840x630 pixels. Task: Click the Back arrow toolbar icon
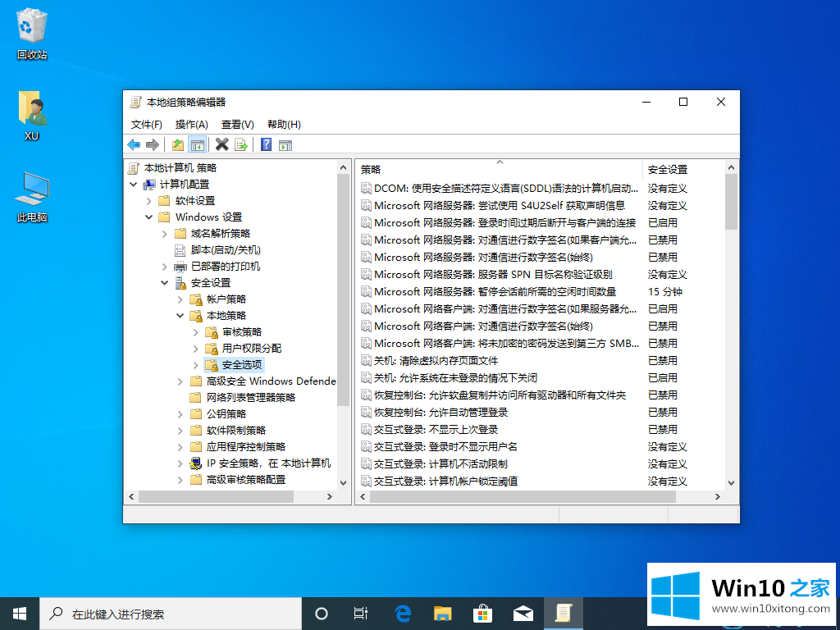click(x=134, y=144)
